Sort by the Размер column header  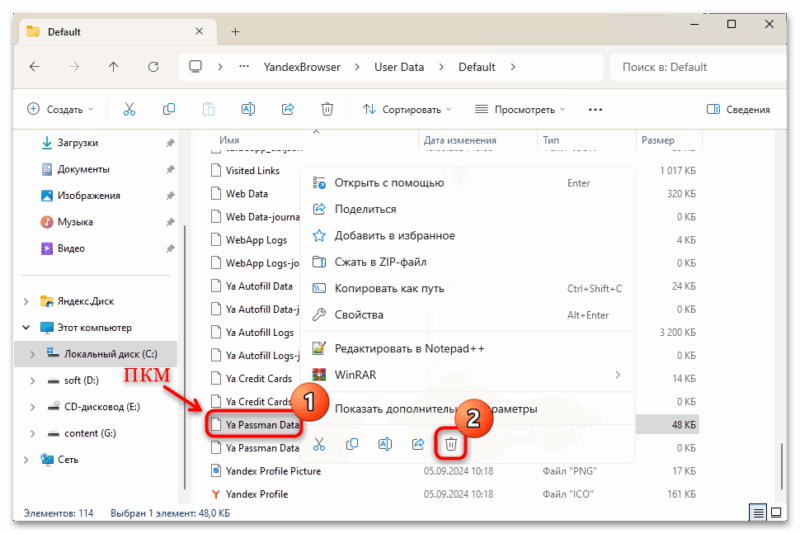coord(658,140)
